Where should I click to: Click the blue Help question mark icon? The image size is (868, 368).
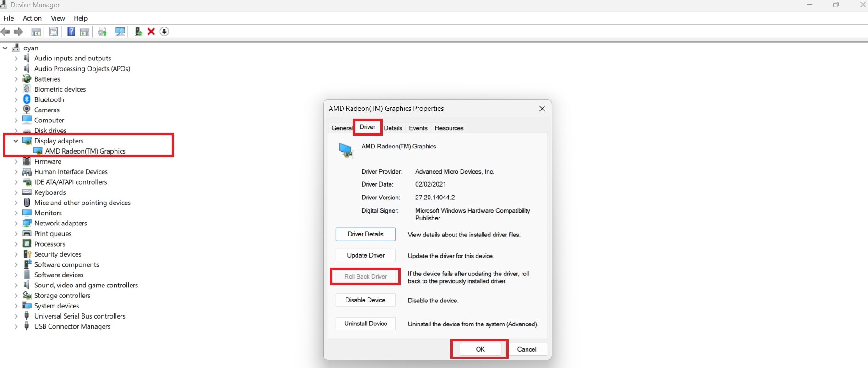point(71,32)
